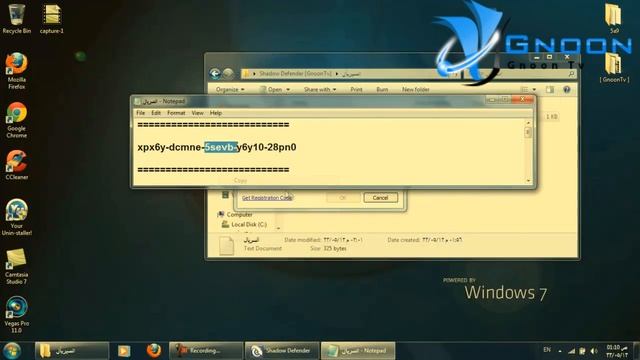Screen dimensions: 640x360
Task: Open the 5a9 folder on the desktop
Action: pos(613,18)
